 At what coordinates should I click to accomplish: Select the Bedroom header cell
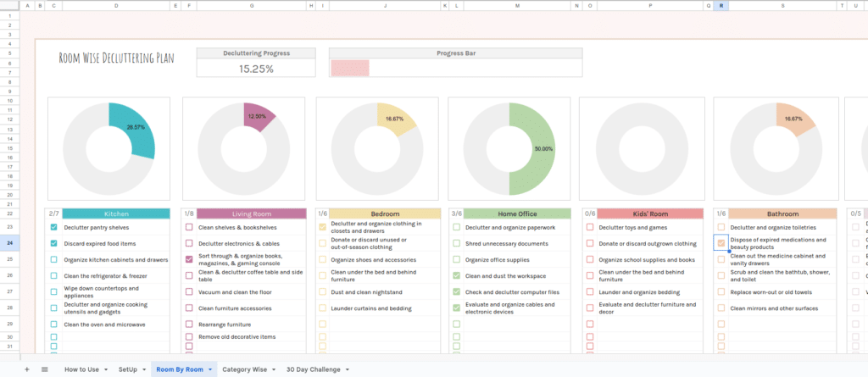[386, 213]
